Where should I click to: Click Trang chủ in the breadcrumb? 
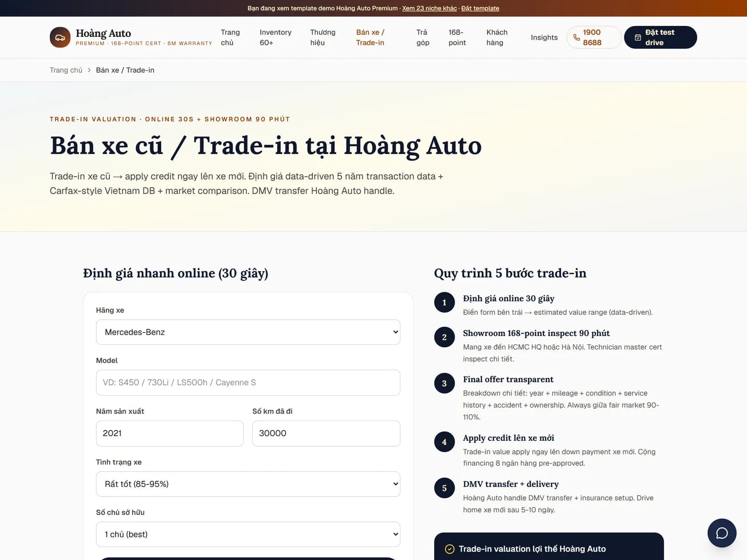66,70
